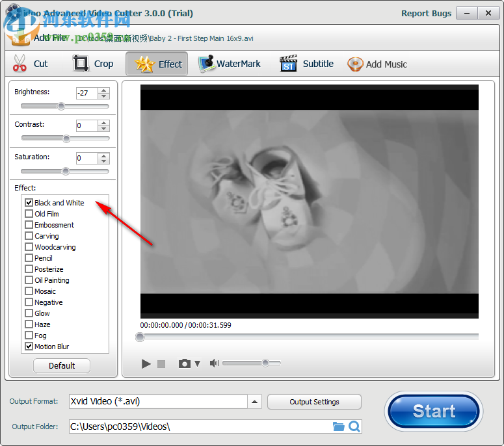
Task: Enable the Negative effect
Action: (29, 302)
